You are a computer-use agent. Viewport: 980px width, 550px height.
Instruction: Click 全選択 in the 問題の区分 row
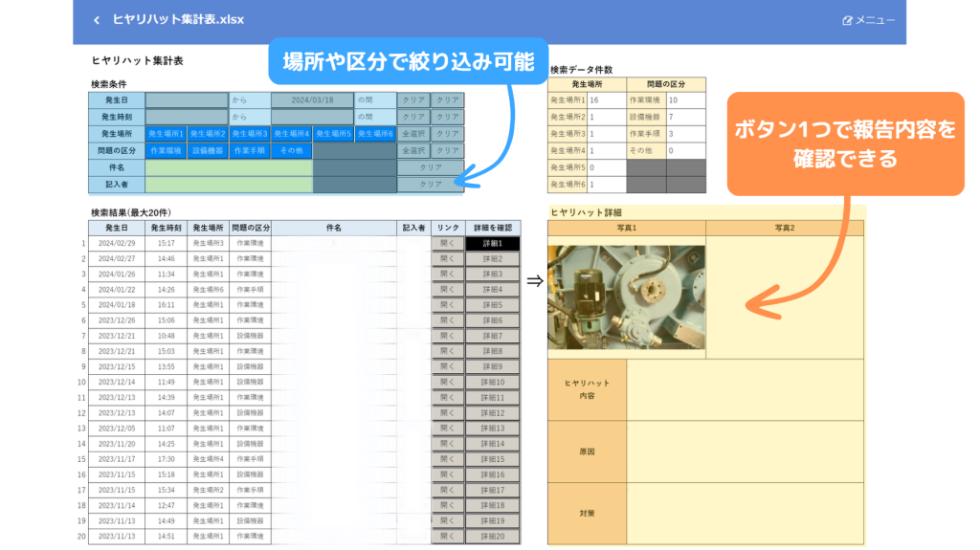[x=412, y=150]
